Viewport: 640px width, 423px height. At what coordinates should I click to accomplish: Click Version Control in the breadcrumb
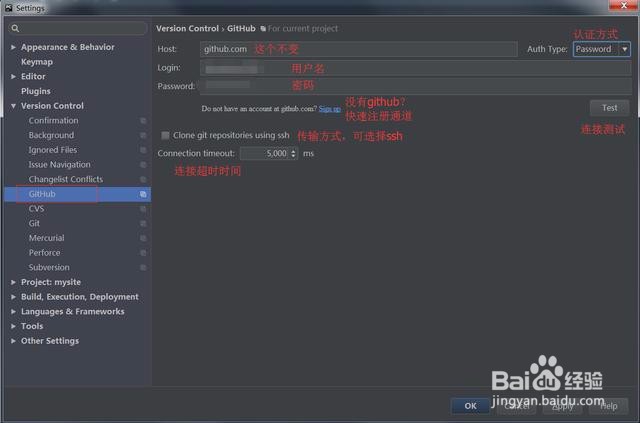pos(187,29)
